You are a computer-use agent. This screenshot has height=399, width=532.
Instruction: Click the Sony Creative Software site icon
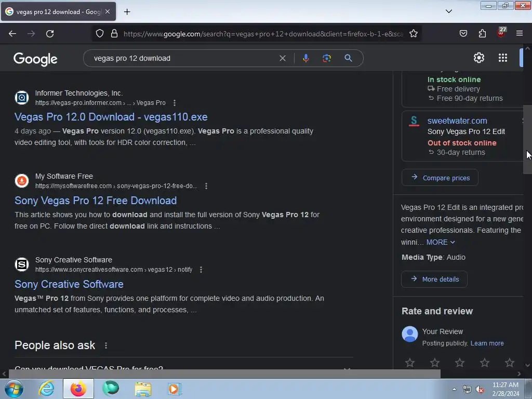coord(22,264)
